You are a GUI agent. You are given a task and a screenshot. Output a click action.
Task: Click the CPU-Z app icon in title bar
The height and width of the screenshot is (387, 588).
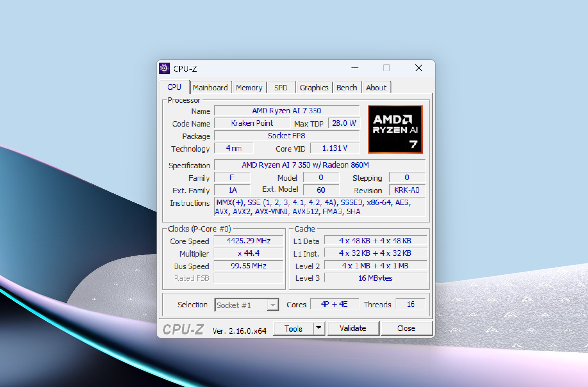[x=164, y=68]
